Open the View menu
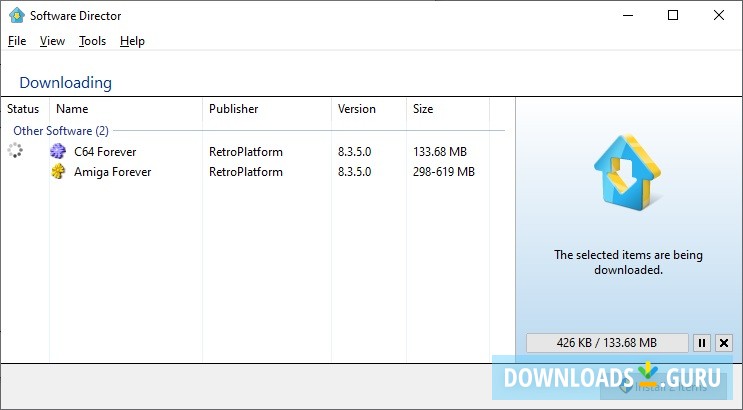Image resolution: width=743 pixels, height=410 pixels. 52,41
